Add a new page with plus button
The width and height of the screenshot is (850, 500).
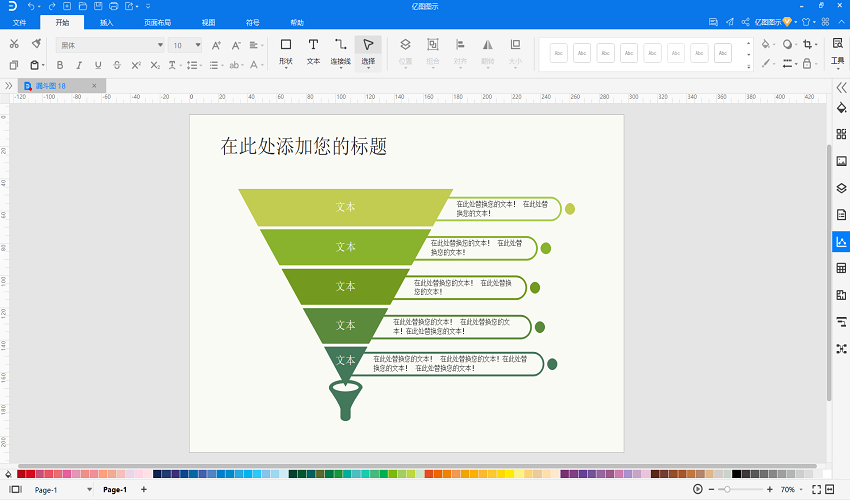tap(144, 489)
